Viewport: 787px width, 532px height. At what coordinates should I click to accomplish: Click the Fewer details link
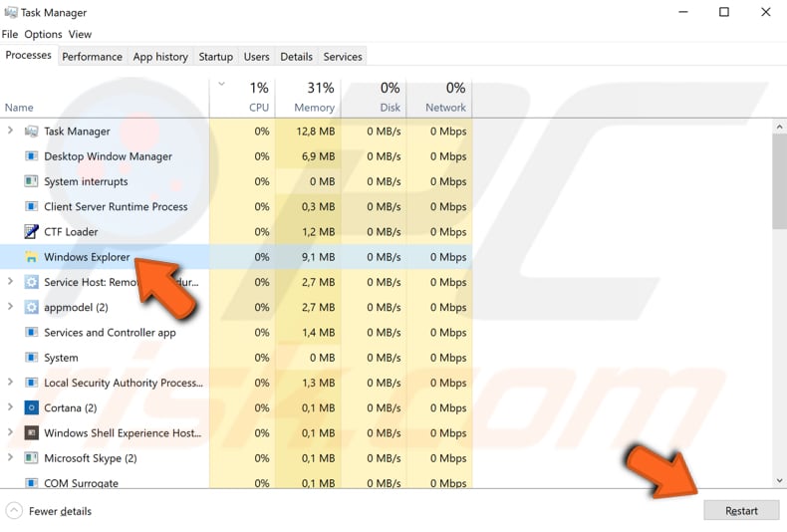[x=60, y=511]
